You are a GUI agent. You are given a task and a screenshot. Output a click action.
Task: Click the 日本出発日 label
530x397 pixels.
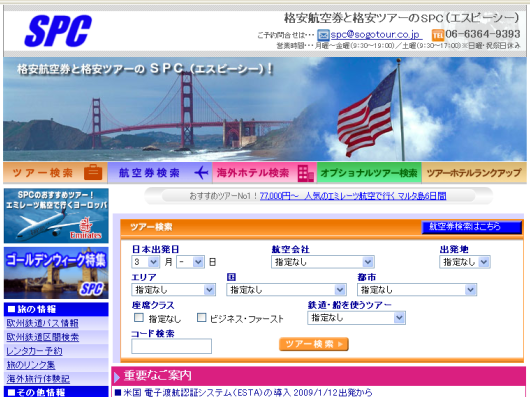click(x=155, y=249)
